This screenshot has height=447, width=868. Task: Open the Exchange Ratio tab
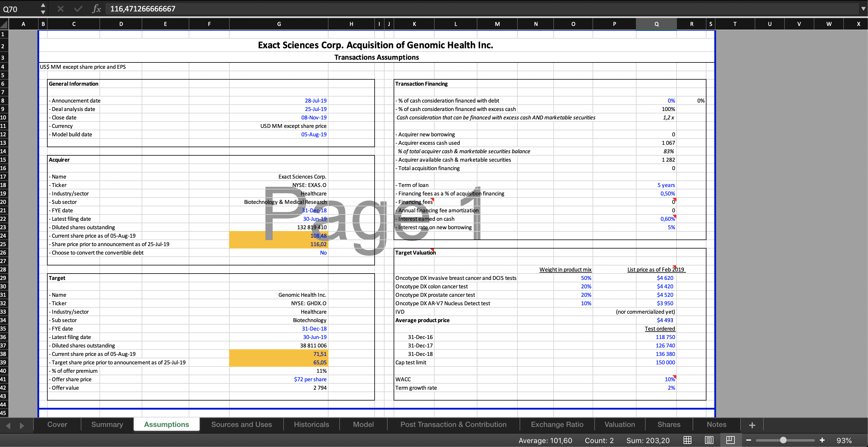(557, 424)
